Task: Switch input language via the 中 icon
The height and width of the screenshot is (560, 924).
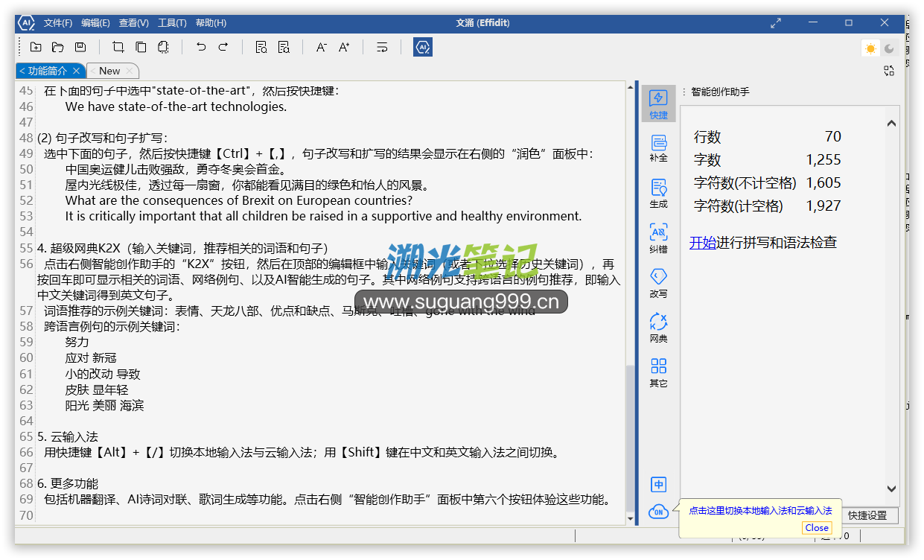Action: click(658, 484)
